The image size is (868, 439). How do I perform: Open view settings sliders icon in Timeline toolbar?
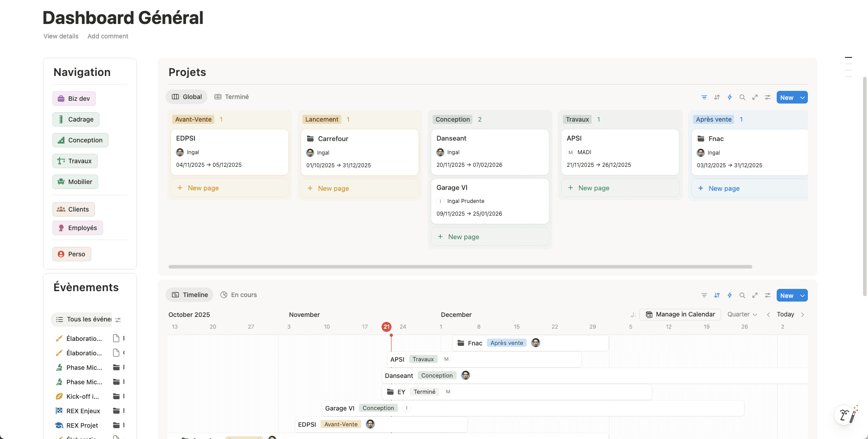767,295
